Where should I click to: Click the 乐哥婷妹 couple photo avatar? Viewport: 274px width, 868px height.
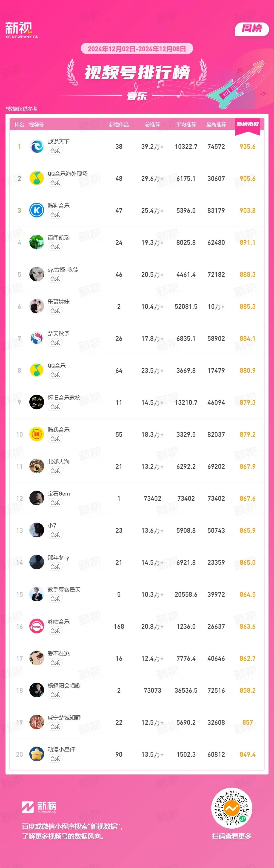tap(37, 306)
